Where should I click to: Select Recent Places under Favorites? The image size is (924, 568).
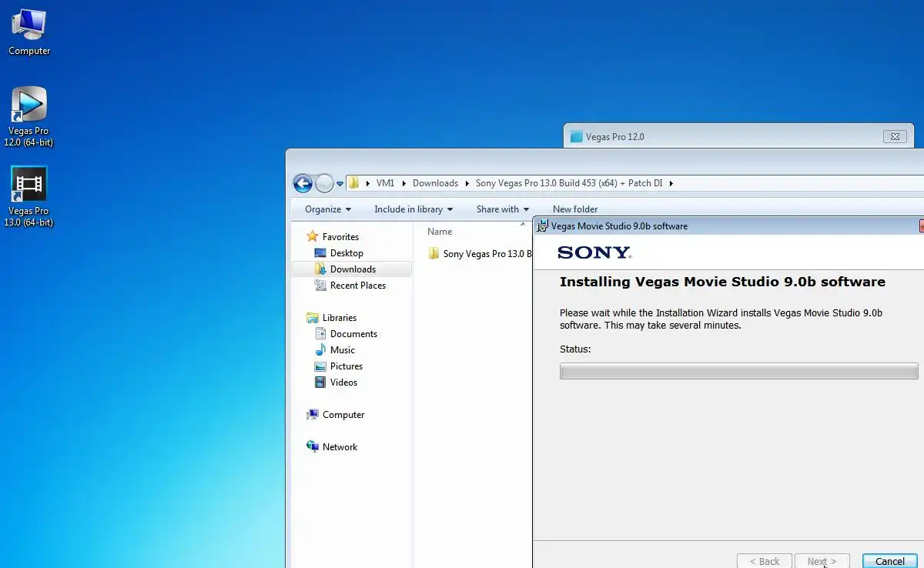[350, 286]
